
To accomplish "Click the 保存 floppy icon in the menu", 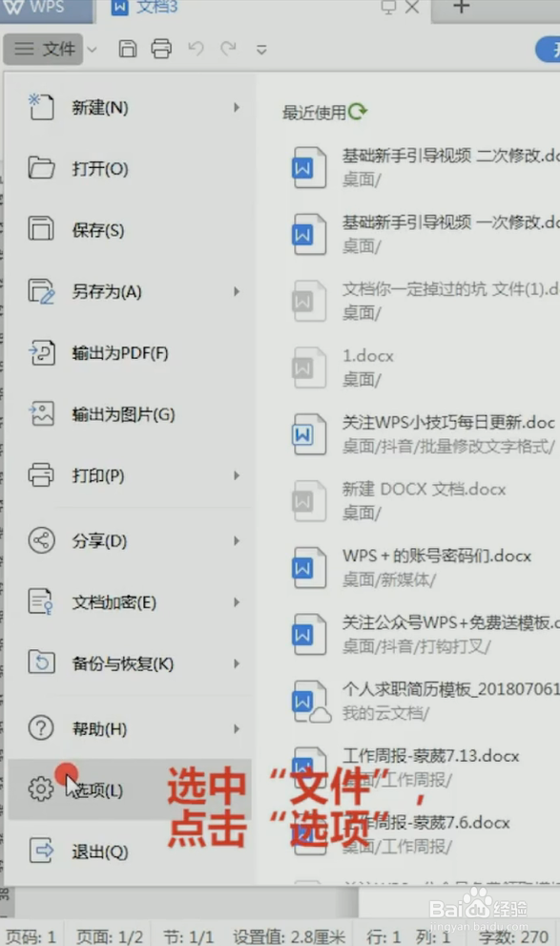I will click(41, 229).
